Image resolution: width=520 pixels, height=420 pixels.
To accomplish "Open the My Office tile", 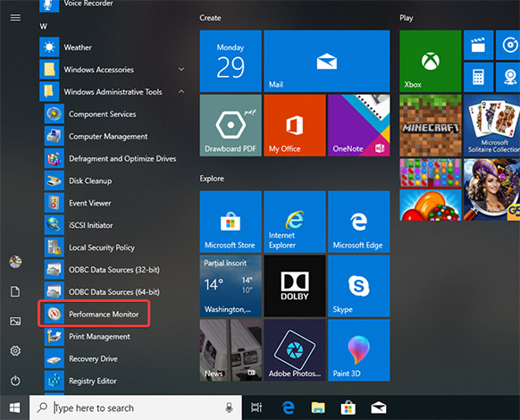I will coord(295,125).
